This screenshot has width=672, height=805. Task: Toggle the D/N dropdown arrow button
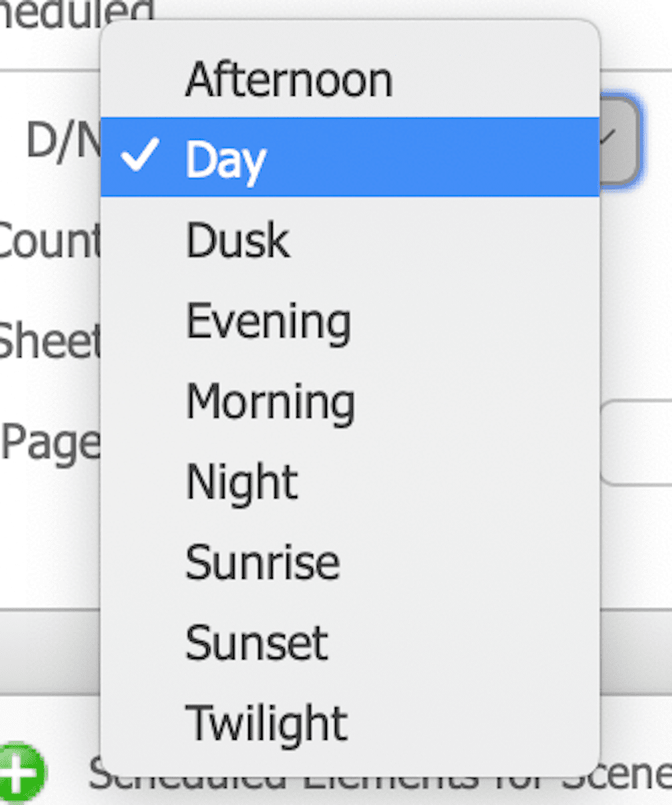click(619, 140)
